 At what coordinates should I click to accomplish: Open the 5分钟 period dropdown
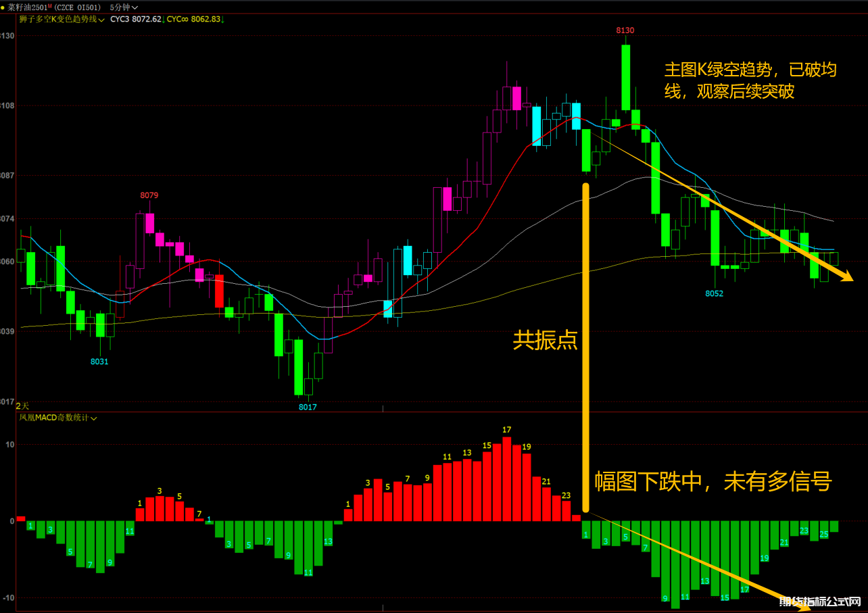(124, 7)
